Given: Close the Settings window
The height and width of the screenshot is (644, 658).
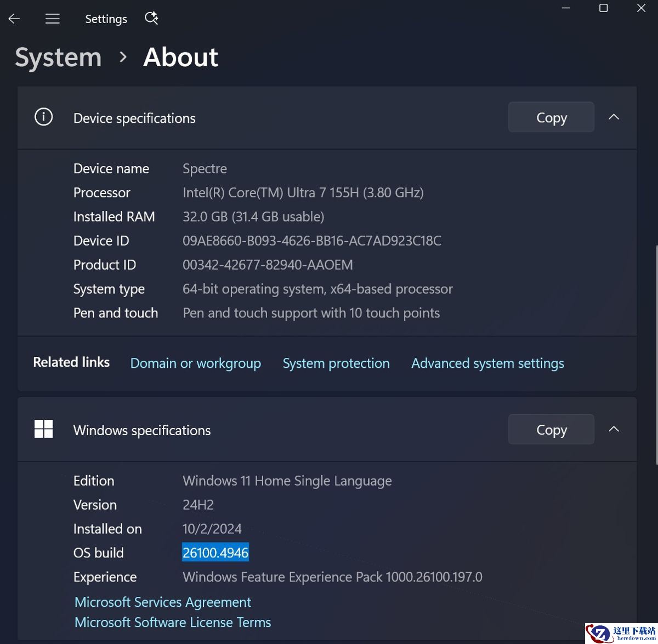Looking at the screenshot, I should (x=641, y=8).
